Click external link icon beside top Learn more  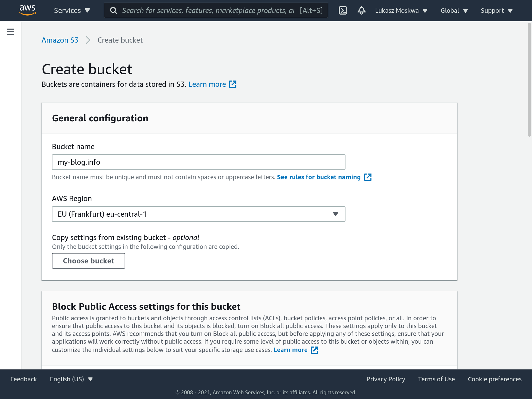[x=233, y=84]
